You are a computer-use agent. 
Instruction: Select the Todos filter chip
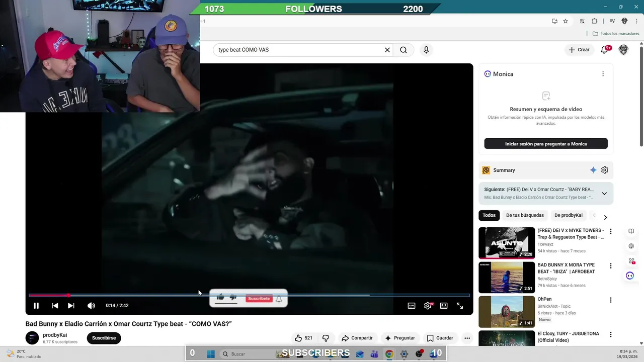click(x=489, y=215)
